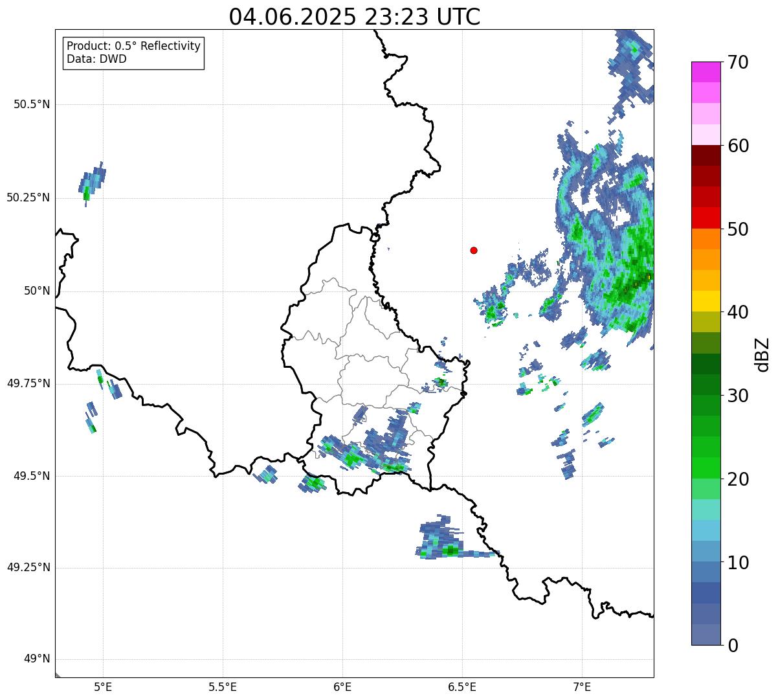This screenshot has height=700, width=778.
Task: Click the latitude label 49.75°N
Action: [28, 383]
